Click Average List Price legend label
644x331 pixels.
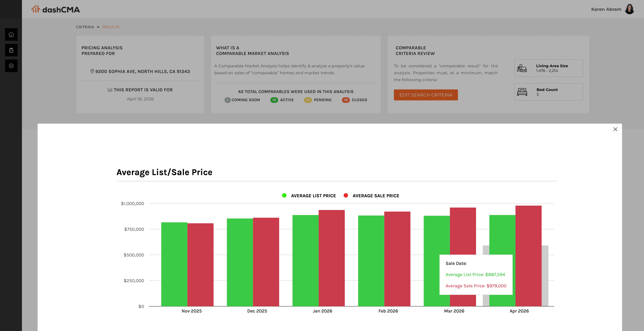coord(313,196)
